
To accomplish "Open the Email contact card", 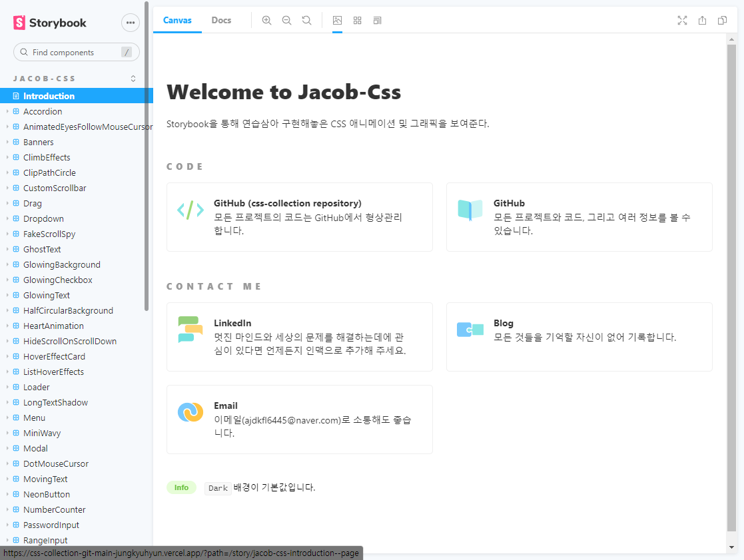I will tap(300, 420).
